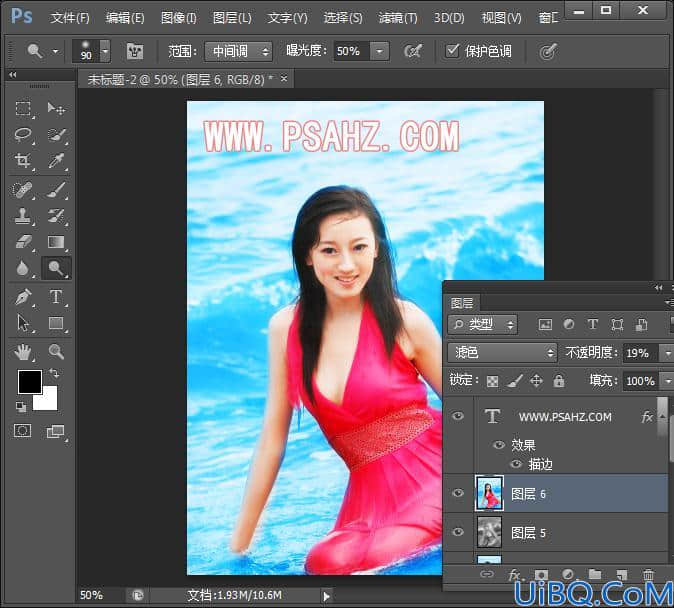Select the Dodge tool in toolbox
This screenshot has height=608, width=674.
click(56, 268)
